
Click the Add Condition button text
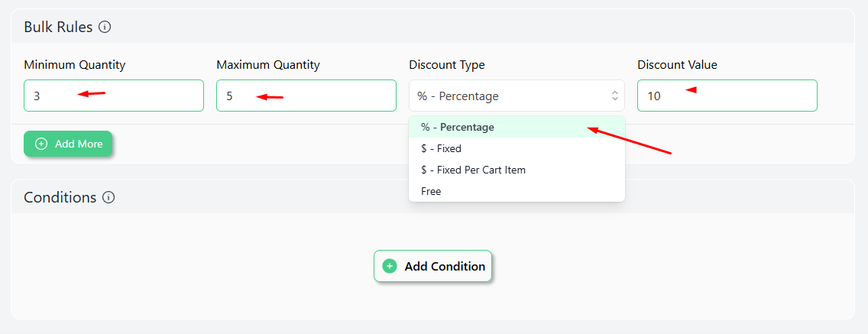pyautogui.click(x=445, y=267)
